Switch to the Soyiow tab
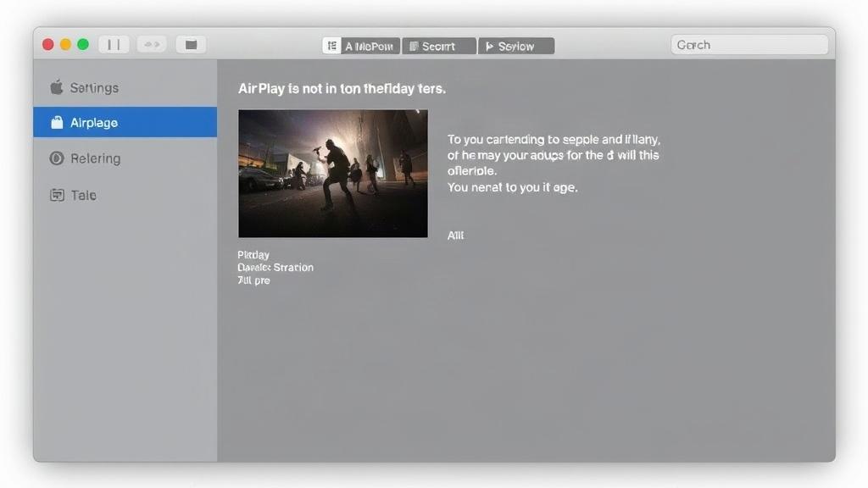Screen dimensions: 868x488 click(x=516, y=47)
